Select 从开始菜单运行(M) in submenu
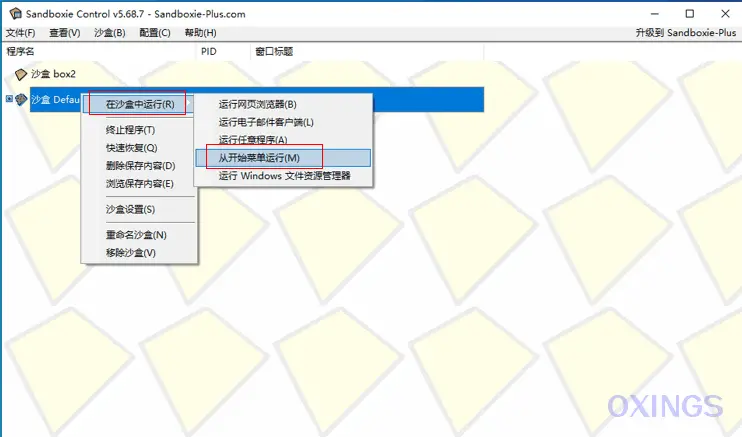742x437 pixels. 283,158
